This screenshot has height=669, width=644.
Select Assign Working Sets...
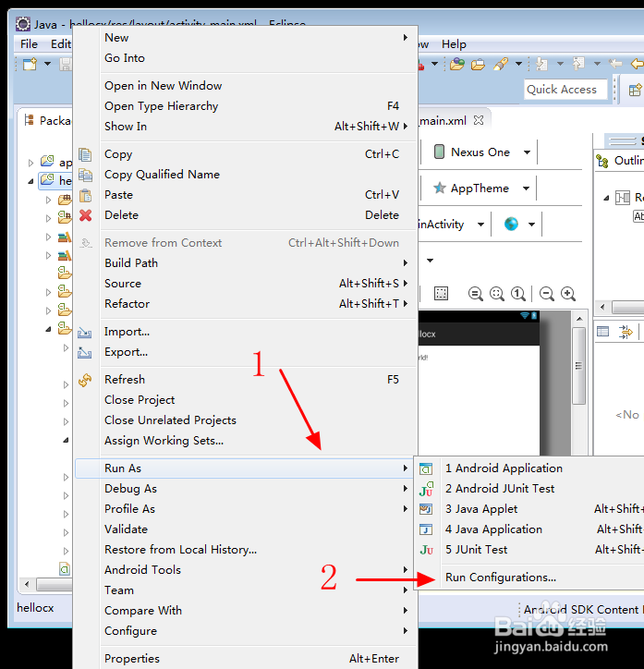tap(246, 441)
